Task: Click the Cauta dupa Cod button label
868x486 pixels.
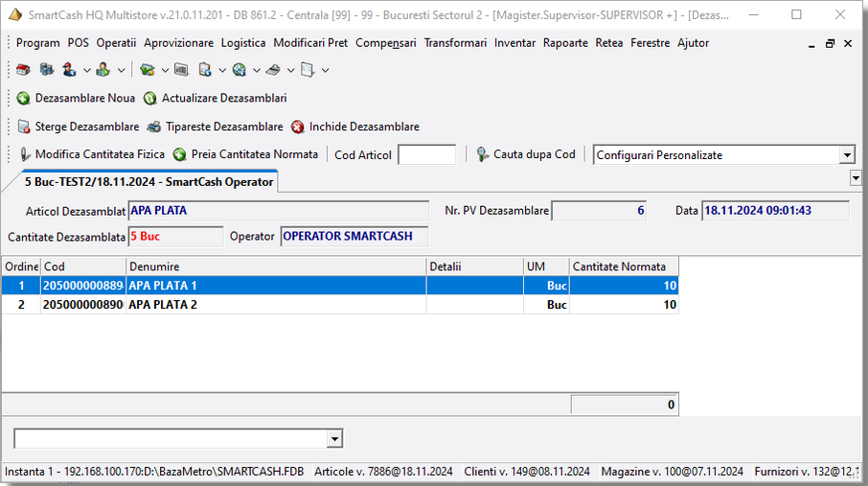Action: (x=535, y=154)
